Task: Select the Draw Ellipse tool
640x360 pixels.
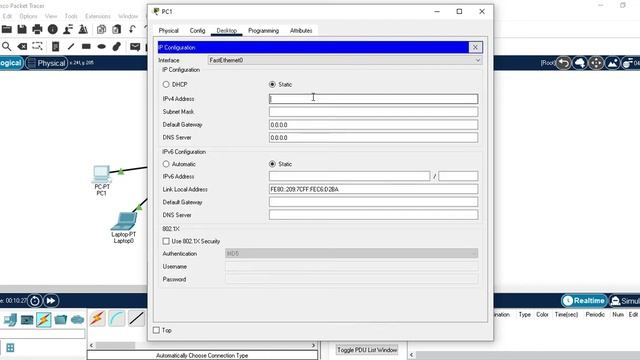Action: point(102,46)
